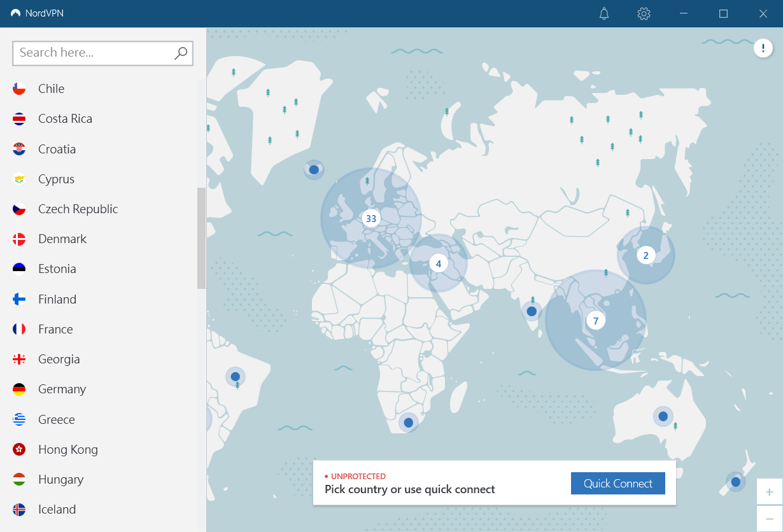This screenshot has width=783, height=532.
Task: Select the Brazil server pin on the map
Action: point(236,377)
